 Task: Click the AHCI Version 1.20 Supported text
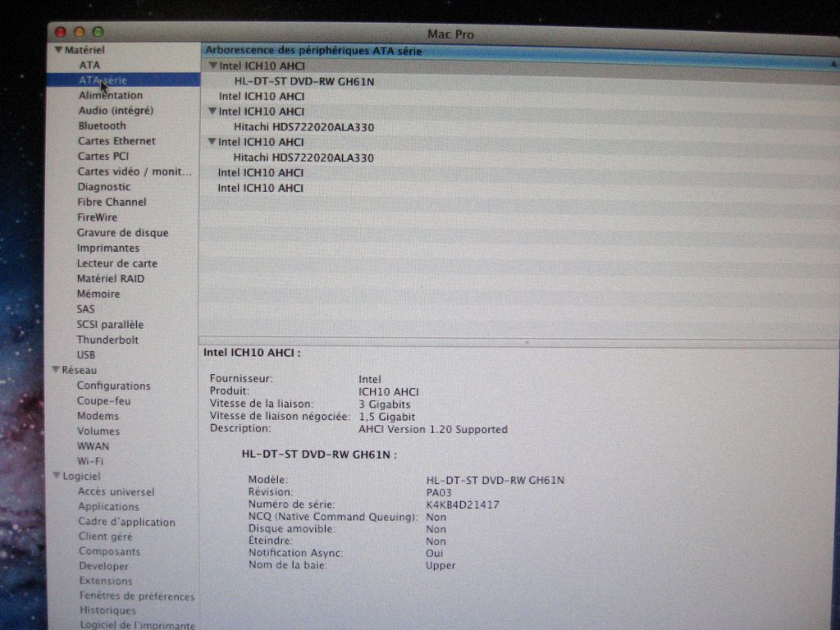pos(433,429)
